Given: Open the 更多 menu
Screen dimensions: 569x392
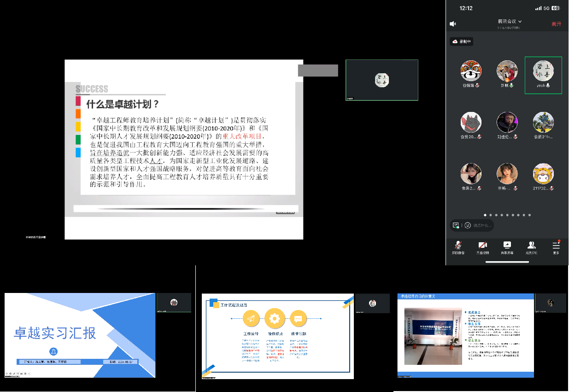Looking at the screenshot, I should (556, 247).
